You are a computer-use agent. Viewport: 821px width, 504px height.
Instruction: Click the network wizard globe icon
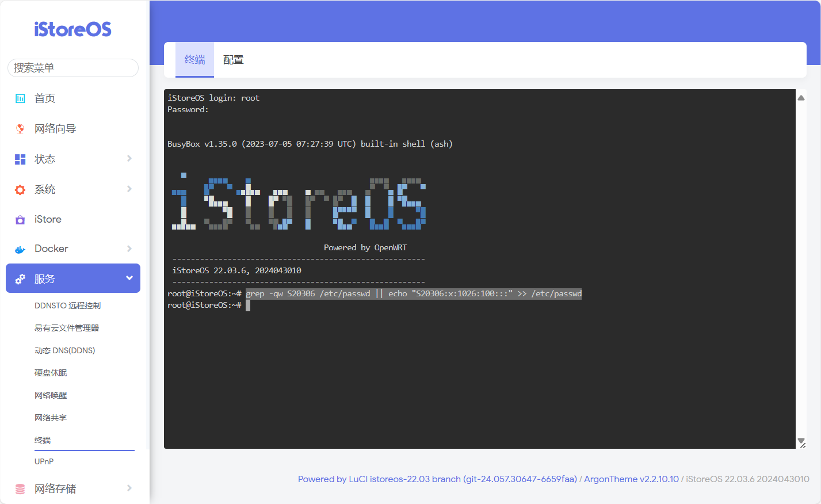pyautogui.click(x=20, y=128)
